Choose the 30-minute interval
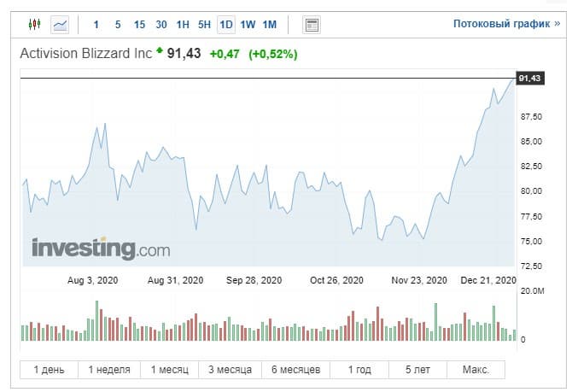This screenshot has height=392, width=572. pyautogui.click(x=161, y=25)
